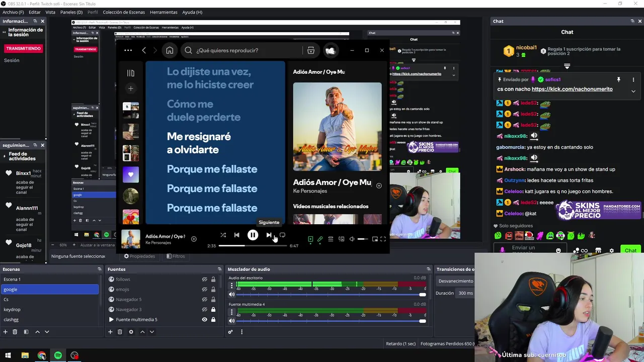Open Colección de Escenas menu
The width and height of the screenshot is (644, 362).
(124, 12)
